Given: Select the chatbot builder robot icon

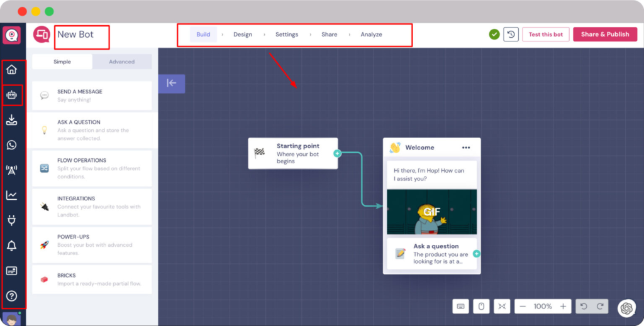Looking at the screenshot, I should pos(11,95).
